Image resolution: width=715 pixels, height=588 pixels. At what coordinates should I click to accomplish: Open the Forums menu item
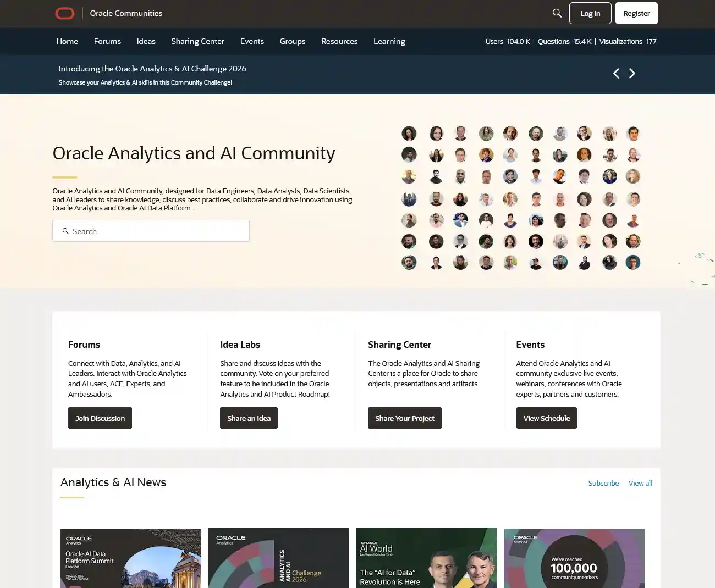[x=107, y=41]
